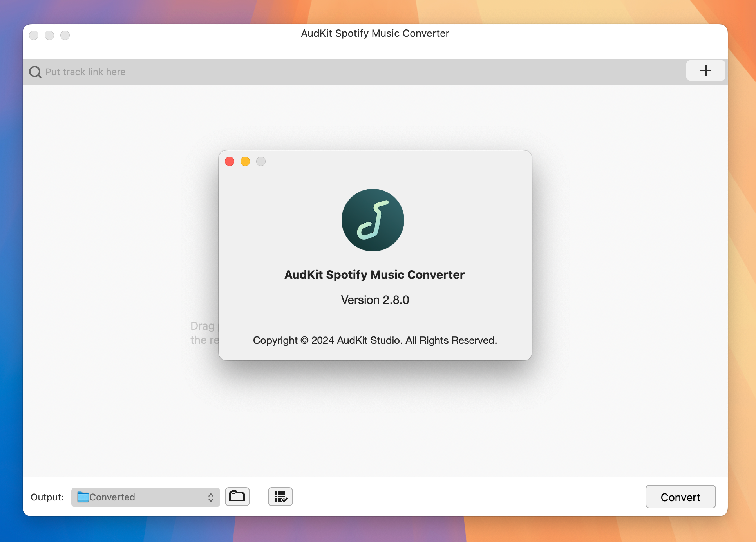The width and height of the screenshot is (756, 542).
Task: Minimize the About dialog with yellow button
Action: tap(245, 161)
